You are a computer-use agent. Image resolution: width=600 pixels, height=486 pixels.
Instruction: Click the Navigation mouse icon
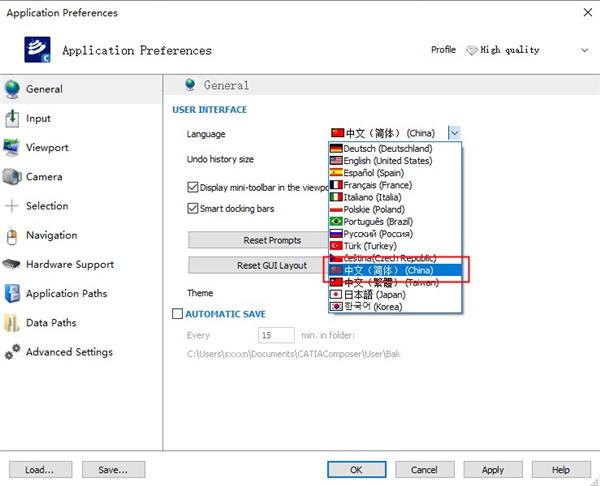tap(12, 235)
